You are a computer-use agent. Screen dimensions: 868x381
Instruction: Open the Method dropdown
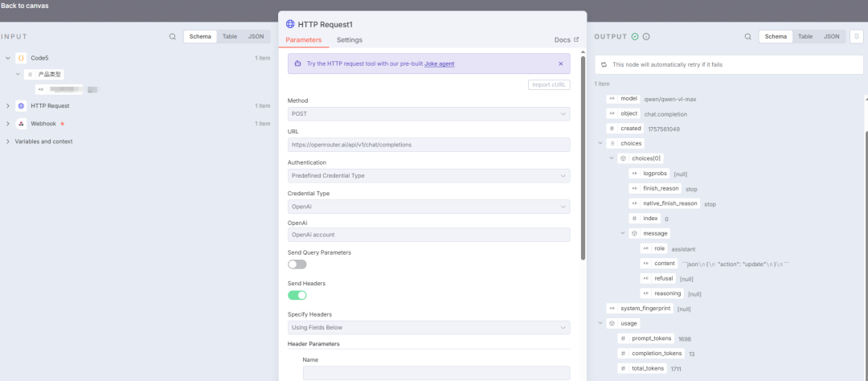click(x=429, y=113)
